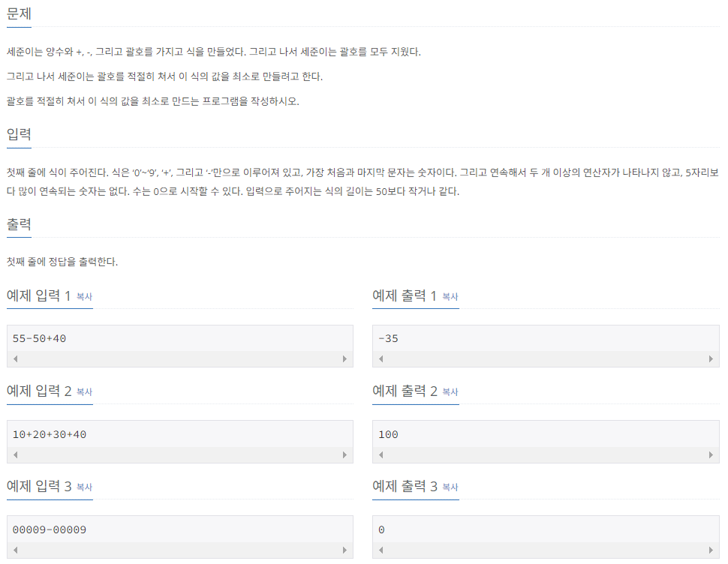This screenshot has width=728, height=564.
Task: Copy example output 3 via 복사 link
Action: [450, 487]
